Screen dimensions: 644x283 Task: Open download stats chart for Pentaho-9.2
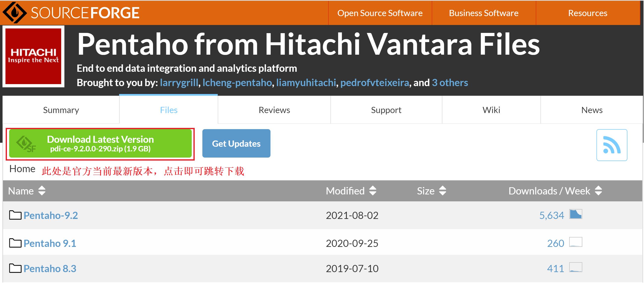[575, 214]
